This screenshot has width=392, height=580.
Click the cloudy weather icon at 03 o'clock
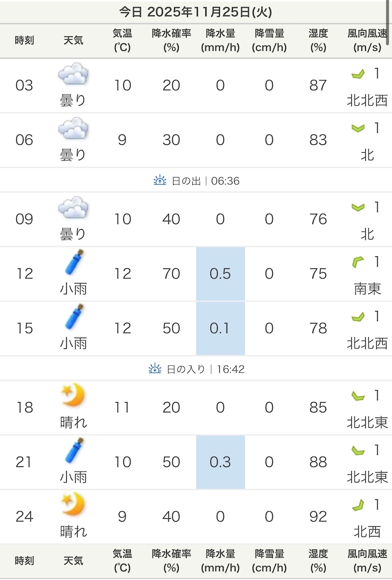(x=73, y=74)
